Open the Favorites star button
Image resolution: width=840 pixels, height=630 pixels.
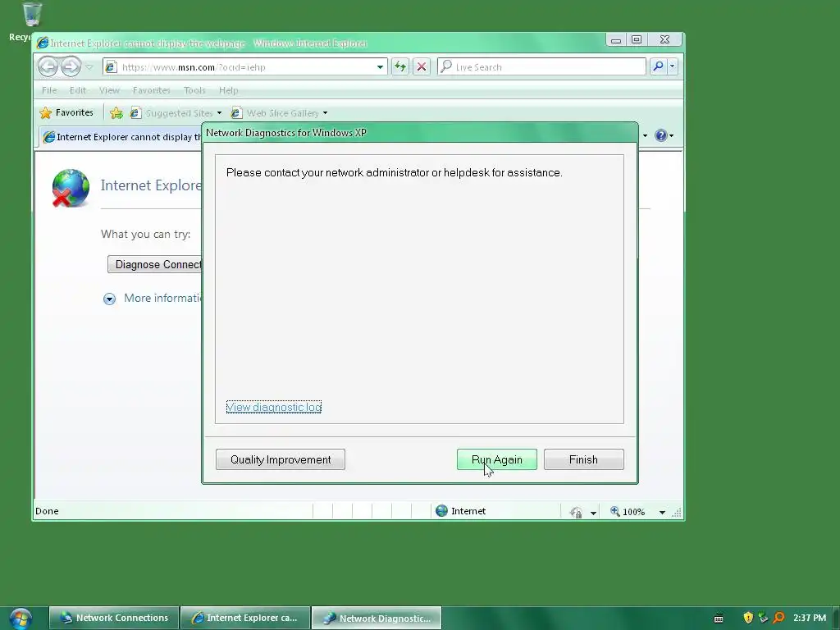66,112
